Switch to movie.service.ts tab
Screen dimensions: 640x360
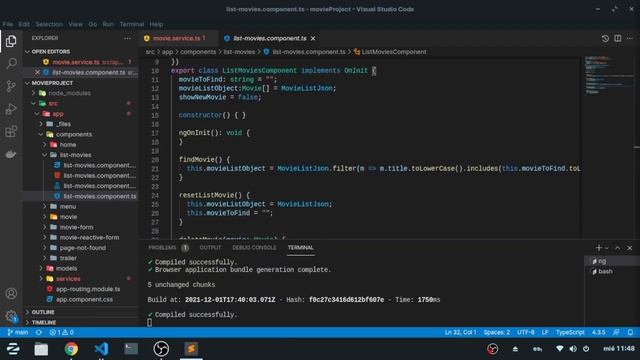coord(177,38)
